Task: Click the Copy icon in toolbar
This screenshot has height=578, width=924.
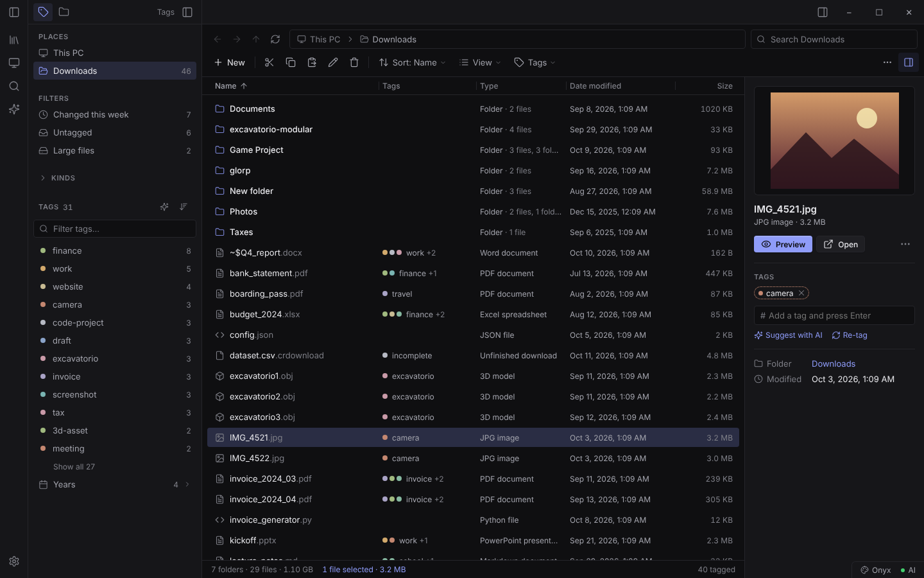Action: [x=291, y=62]
